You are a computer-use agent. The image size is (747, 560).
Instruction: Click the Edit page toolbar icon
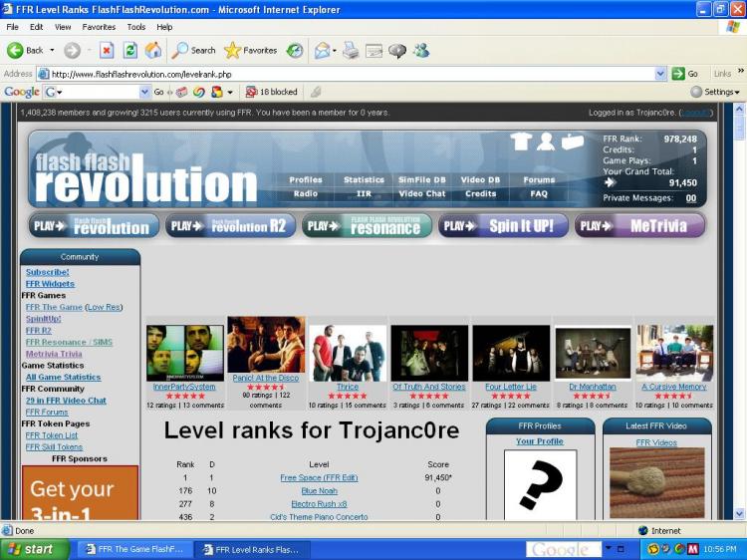pyautogui.click(x=373, y=50)
